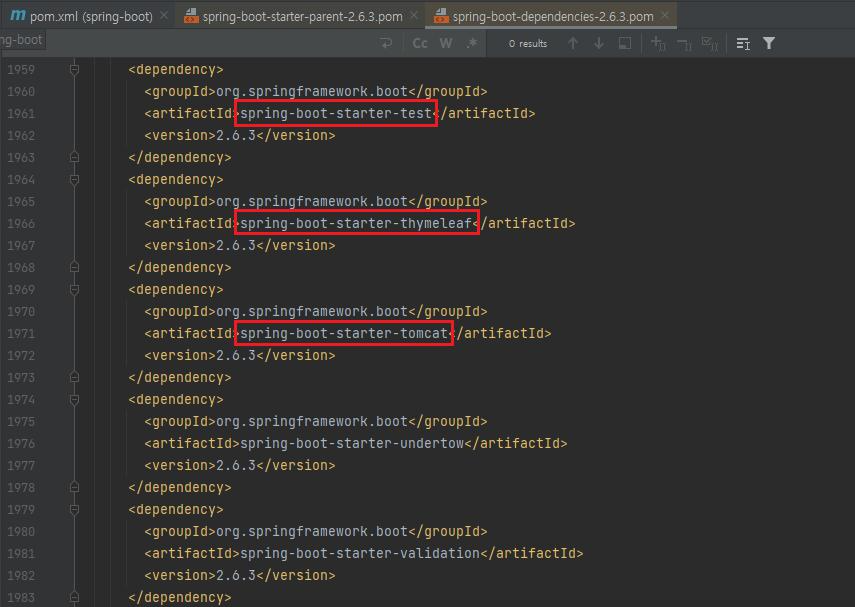855x607 pixels.
Task: Collapse dependency block at line 1979
Action: (75, 509)
